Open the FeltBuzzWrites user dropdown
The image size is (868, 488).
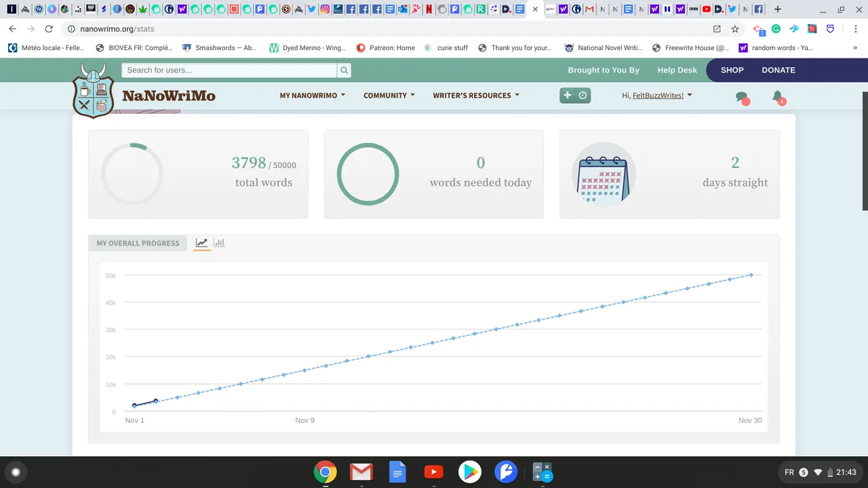coord(657,96)
